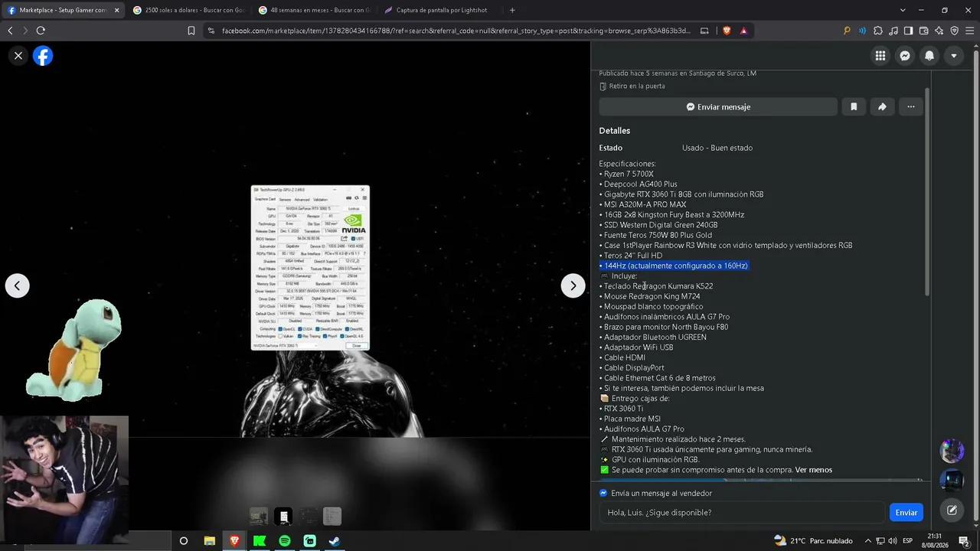Click the 'Retiro en la puerta' text
The height and width of the screenshot is (551, 980).
coord(637,86)
